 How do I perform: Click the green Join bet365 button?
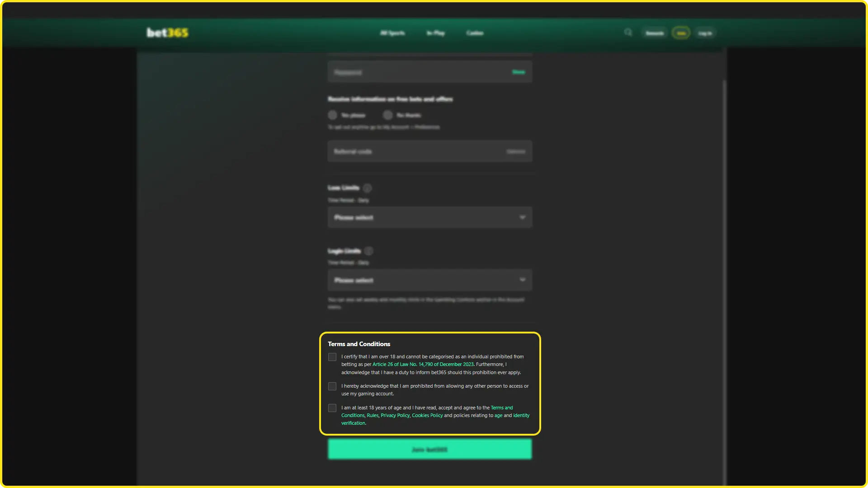(x=429, y=449)
